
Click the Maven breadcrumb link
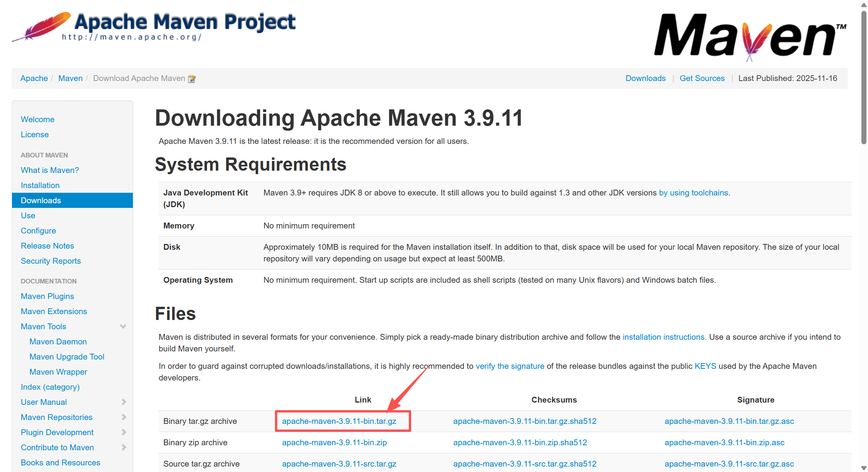[x=71, y=78]
